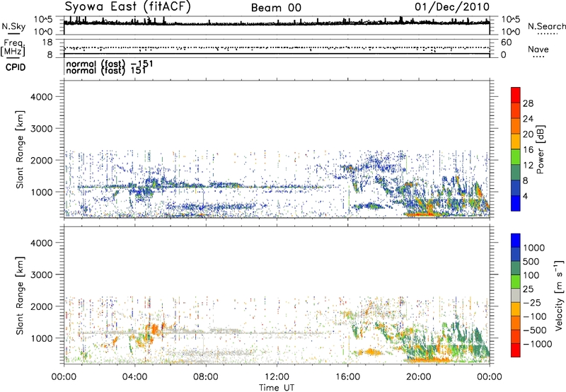Click the '12:00' time tick label
The width and height of the screenshot is (566, 392).
(x=277, y=377)
